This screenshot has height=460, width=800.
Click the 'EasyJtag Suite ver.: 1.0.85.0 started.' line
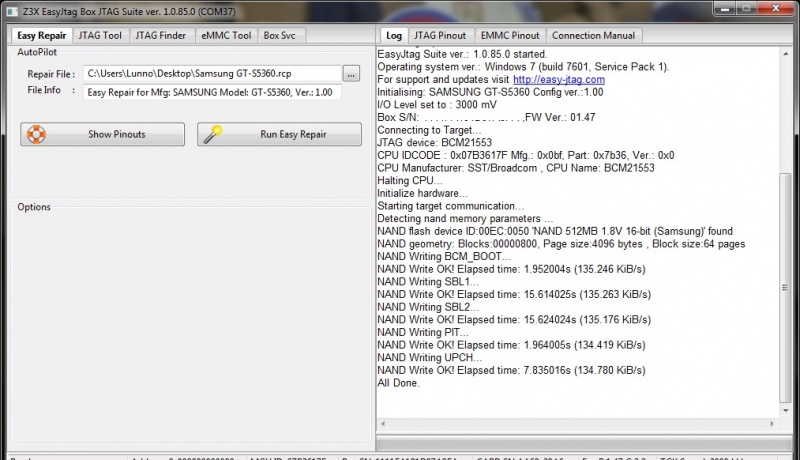click(x=462, y=55)
